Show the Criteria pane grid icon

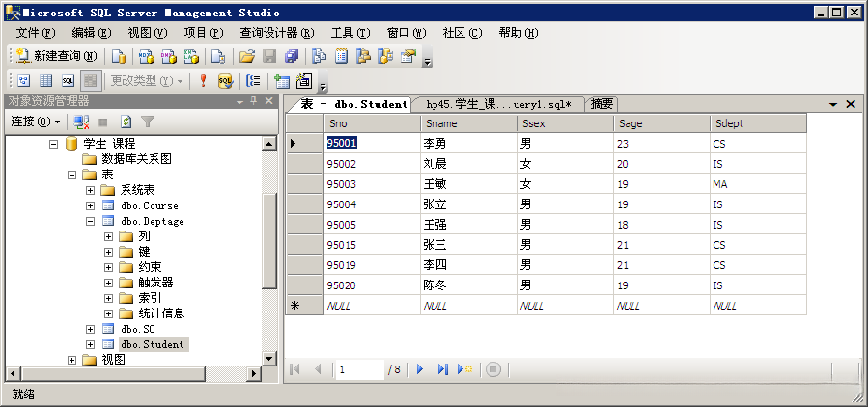pos(45,81)
